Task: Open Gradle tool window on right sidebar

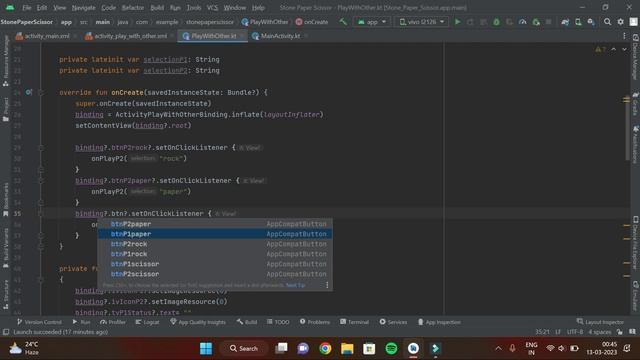Action: (x=636, y=104)
